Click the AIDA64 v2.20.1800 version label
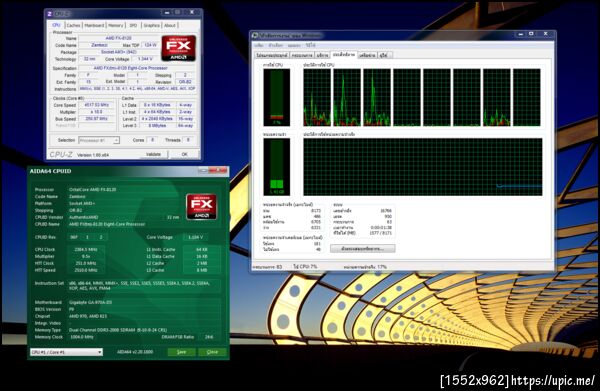The width and height of the screenshot is (600, 391). click(x=135, y=352)
